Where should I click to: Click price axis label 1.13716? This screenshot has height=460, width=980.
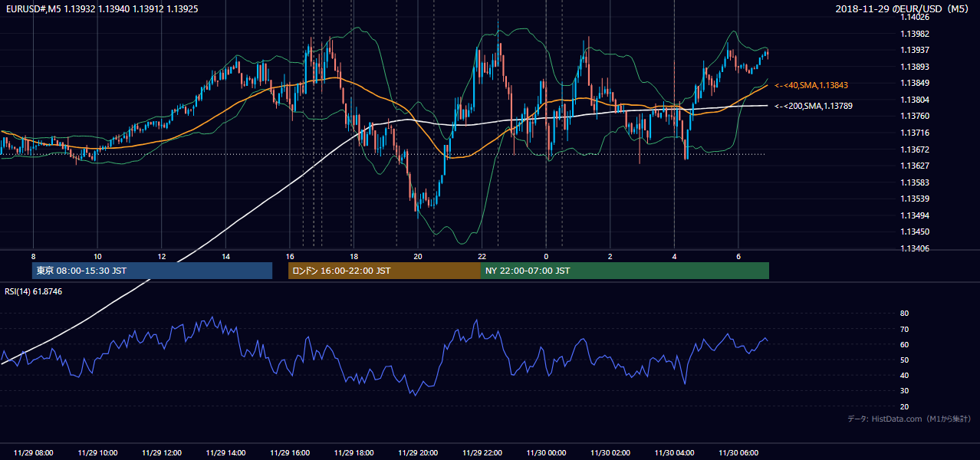[914, 133]
